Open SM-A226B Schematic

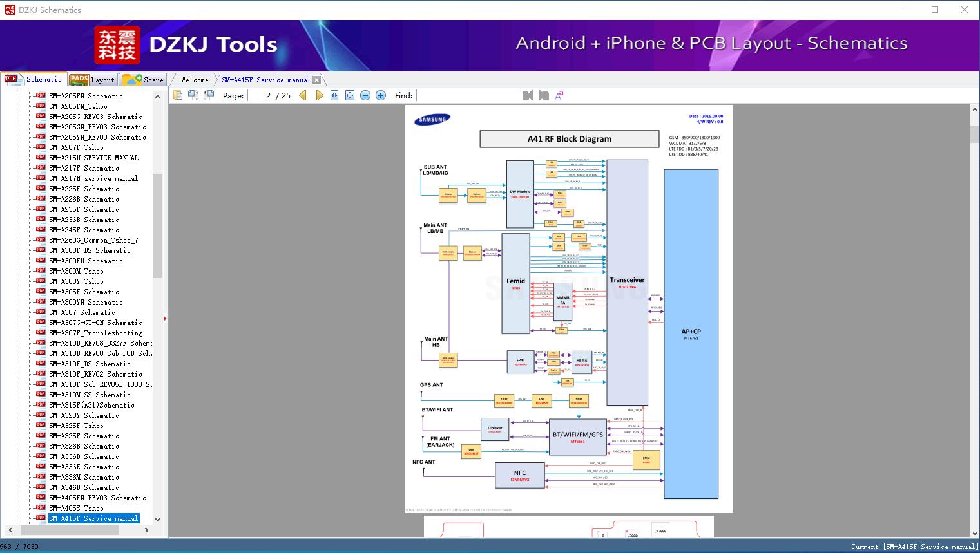[x=84, y=199]
